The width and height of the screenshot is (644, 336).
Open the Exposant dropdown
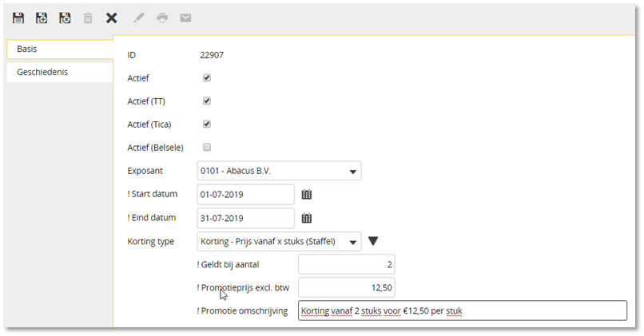280,171
